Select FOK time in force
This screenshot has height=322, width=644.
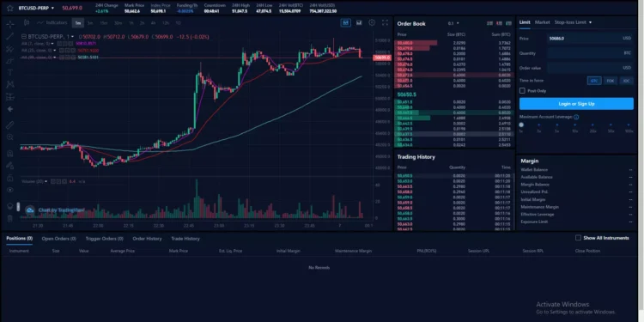tap(611, 81)
